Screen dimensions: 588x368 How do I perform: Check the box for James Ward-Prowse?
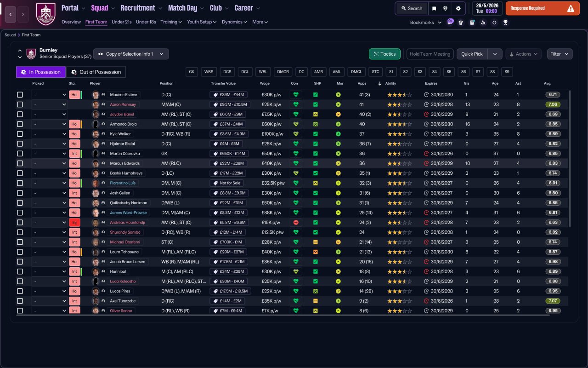20,213
